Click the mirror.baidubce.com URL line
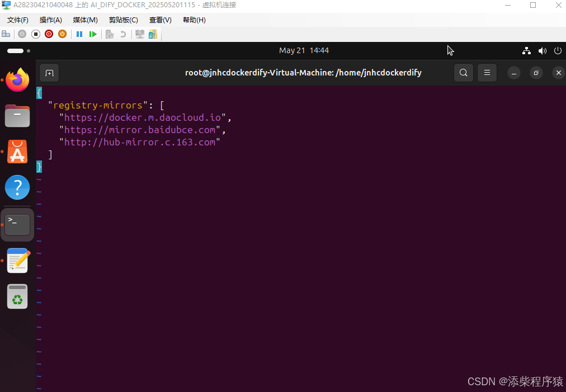The width and height of the screenshot is (566, 392). (142, 130)
